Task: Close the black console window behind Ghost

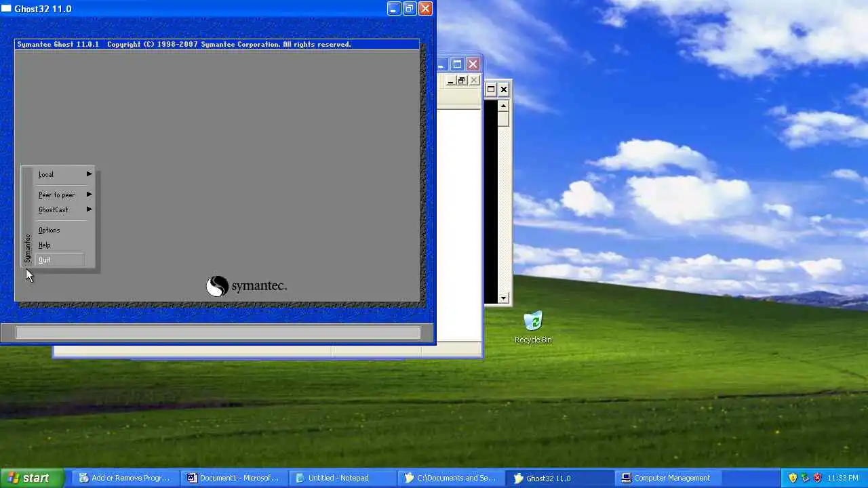Action: coord(504,89)
